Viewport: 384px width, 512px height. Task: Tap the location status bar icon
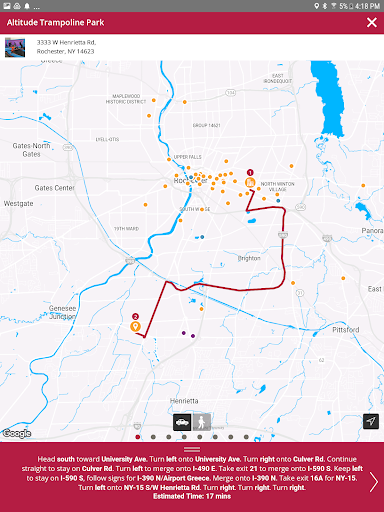click(x=316, y=6)
